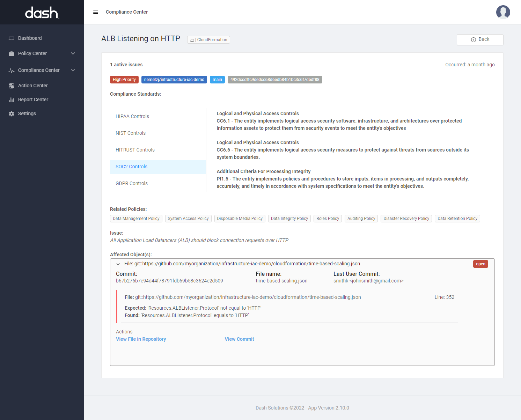Screen dimensions: 521x420
Task: Click the Compliance Center pulse icon
Action: pos(12,71)
